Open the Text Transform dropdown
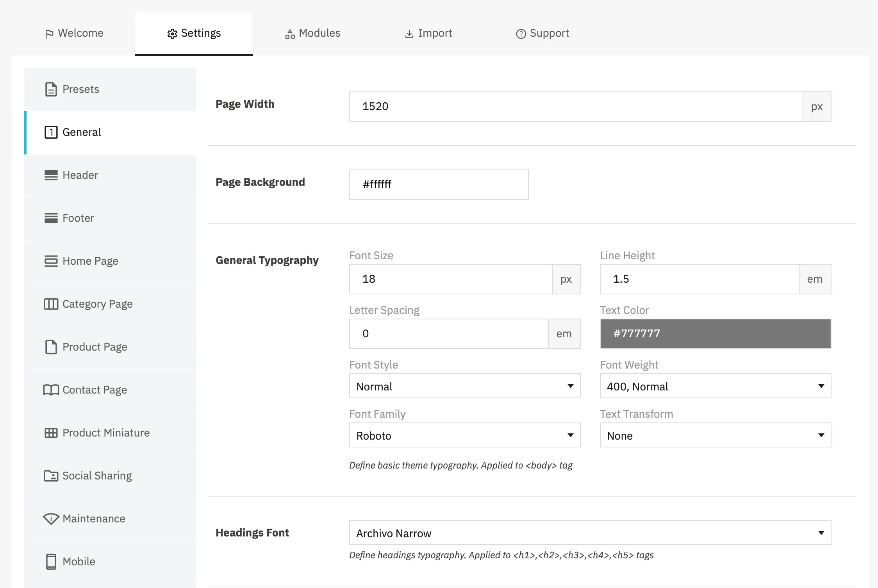878x588 pixels. pyautogui.click(x=716, y=435)
